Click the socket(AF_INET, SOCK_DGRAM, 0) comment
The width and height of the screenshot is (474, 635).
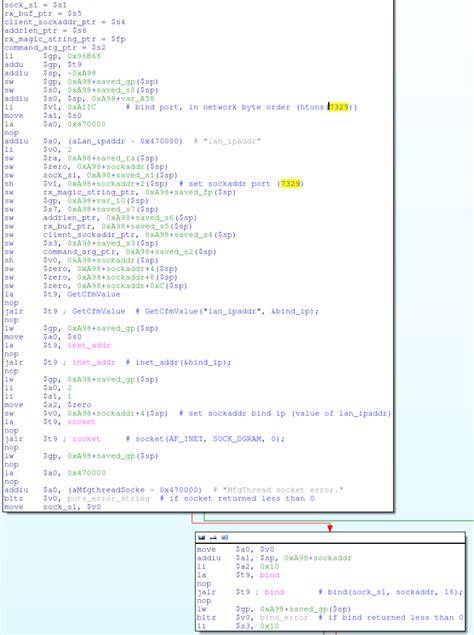(x=205, y=439)
